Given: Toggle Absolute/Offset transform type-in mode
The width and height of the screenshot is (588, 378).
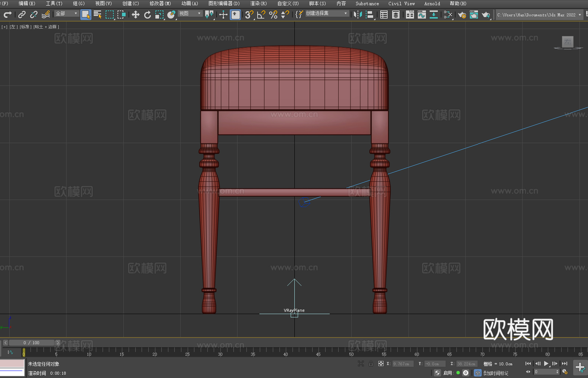Looking at the screenshot, I should point(381,364).
